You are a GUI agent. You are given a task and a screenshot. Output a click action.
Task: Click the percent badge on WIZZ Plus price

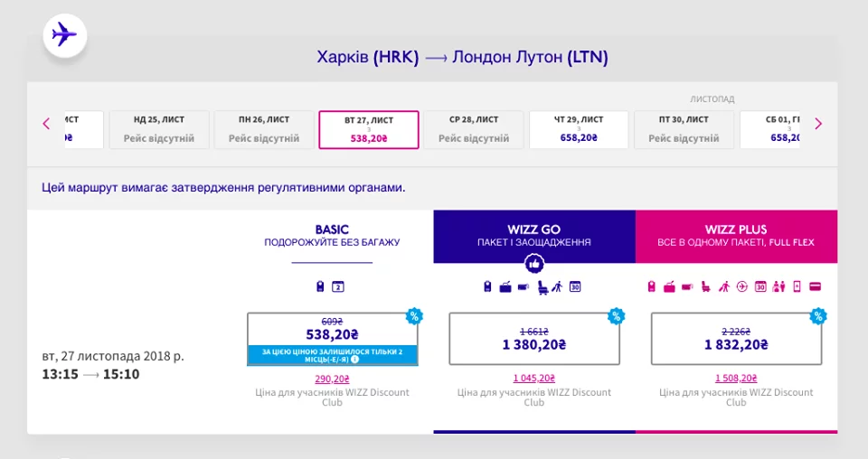pos(818,315)
